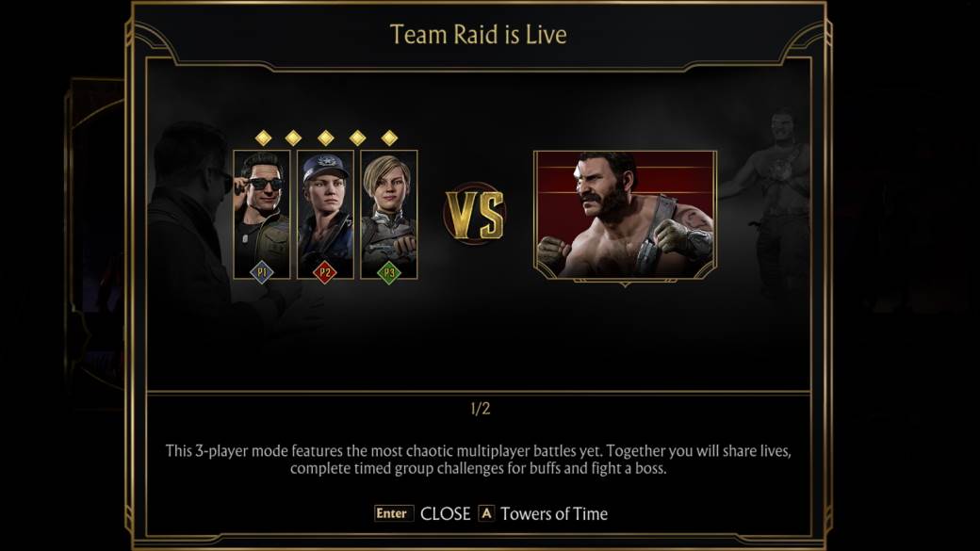Click the blue P1 diamond badge
This screenshot has height=551, width=980.
pyautogui.click(x=262, y=272)
